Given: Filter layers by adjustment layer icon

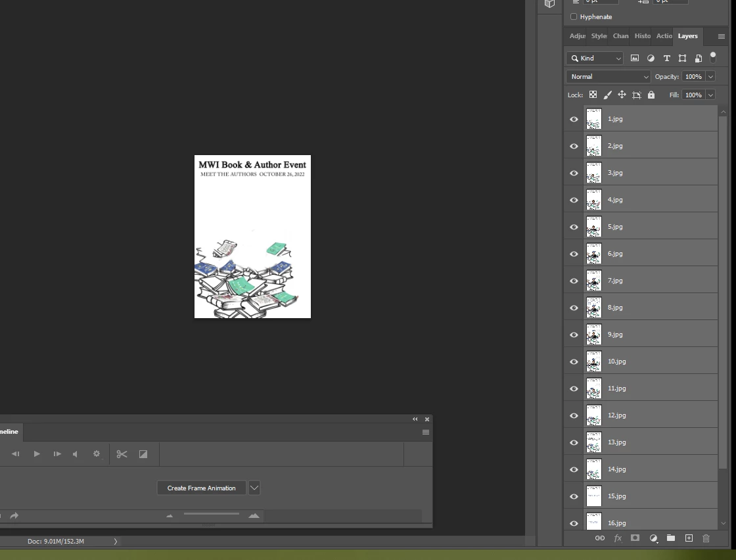Looking at the screenshot, I should coord(651,58).
